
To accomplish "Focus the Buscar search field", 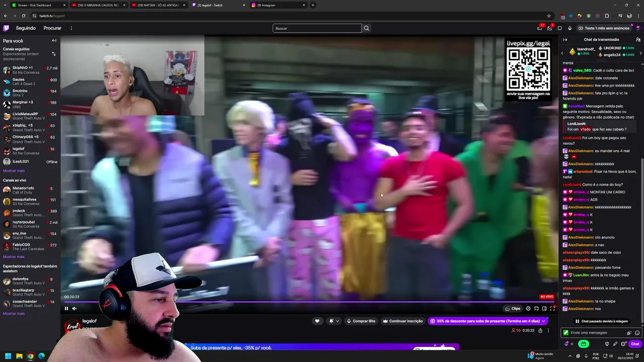I will pos(317,28).
